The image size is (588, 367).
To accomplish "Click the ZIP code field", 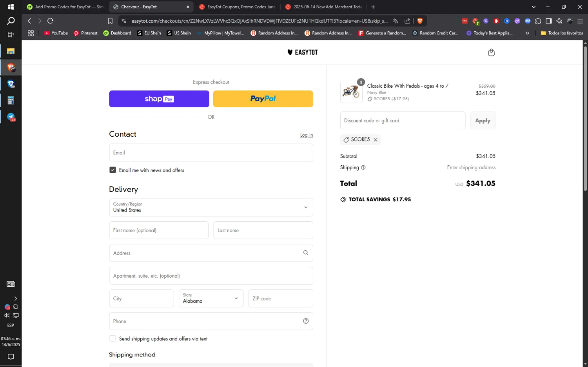I will point(281,298).
